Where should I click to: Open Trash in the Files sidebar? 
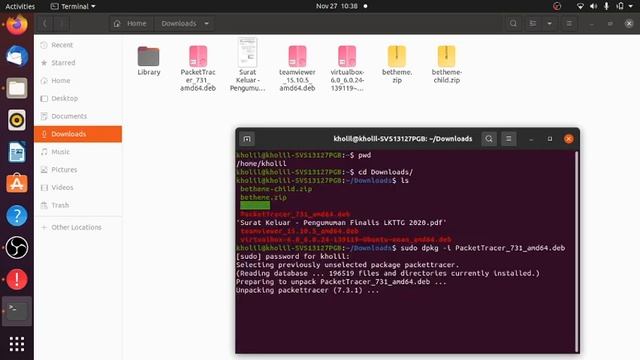tap(78, 205)
